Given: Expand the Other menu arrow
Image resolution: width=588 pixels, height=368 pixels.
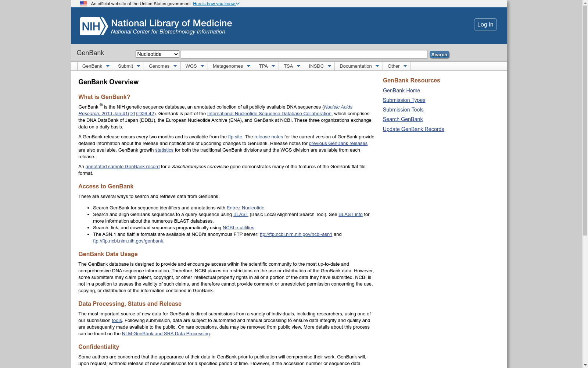Looking at the screenshot, I should click(405, 66).
